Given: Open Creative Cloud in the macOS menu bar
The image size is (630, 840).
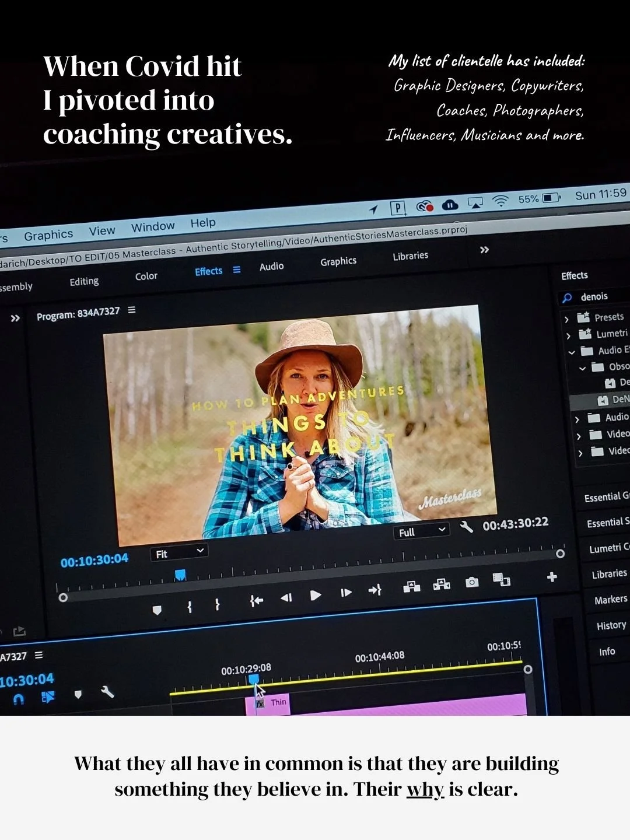Looking at the screenshot, I should coord(424,206).
